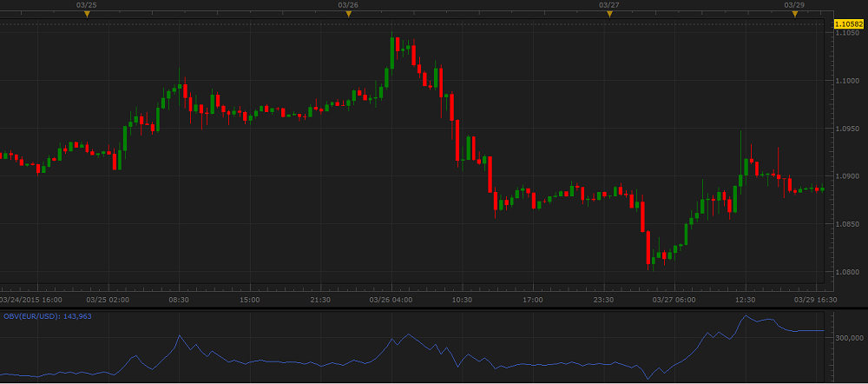Click the 03/26 04:00 time axis label
The height and width of the screenshot is (384, 868).
[391, 300]
